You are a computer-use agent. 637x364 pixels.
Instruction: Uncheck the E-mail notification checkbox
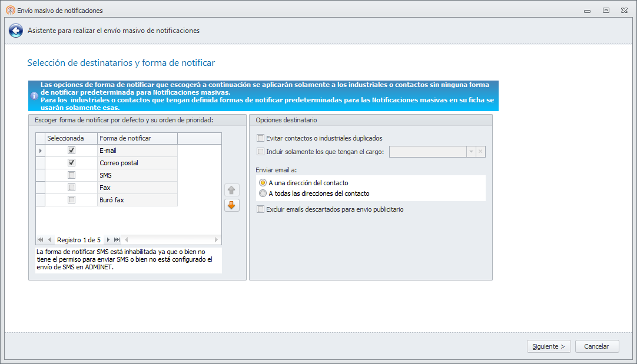pos(71,150)
